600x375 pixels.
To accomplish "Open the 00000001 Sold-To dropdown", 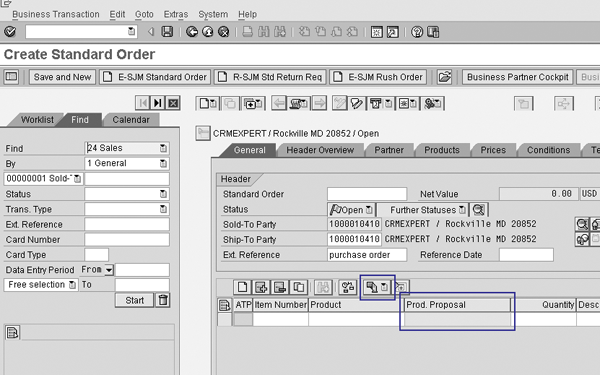I will (x=77, y=179).
